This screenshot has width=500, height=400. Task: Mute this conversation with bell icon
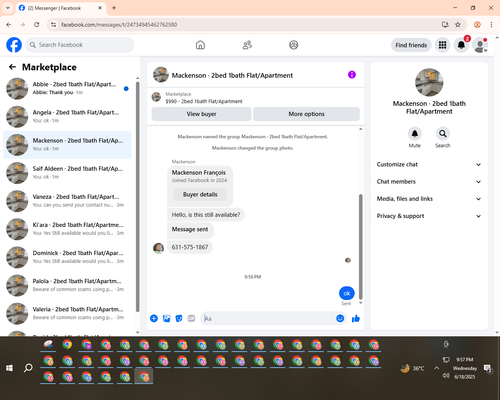[x=415, y=134]
